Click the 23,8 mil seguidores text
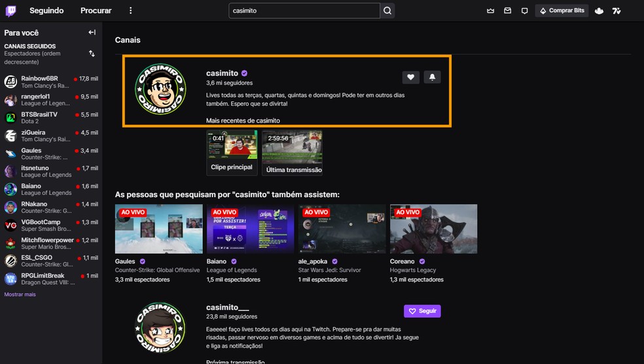 pos(232,317)
